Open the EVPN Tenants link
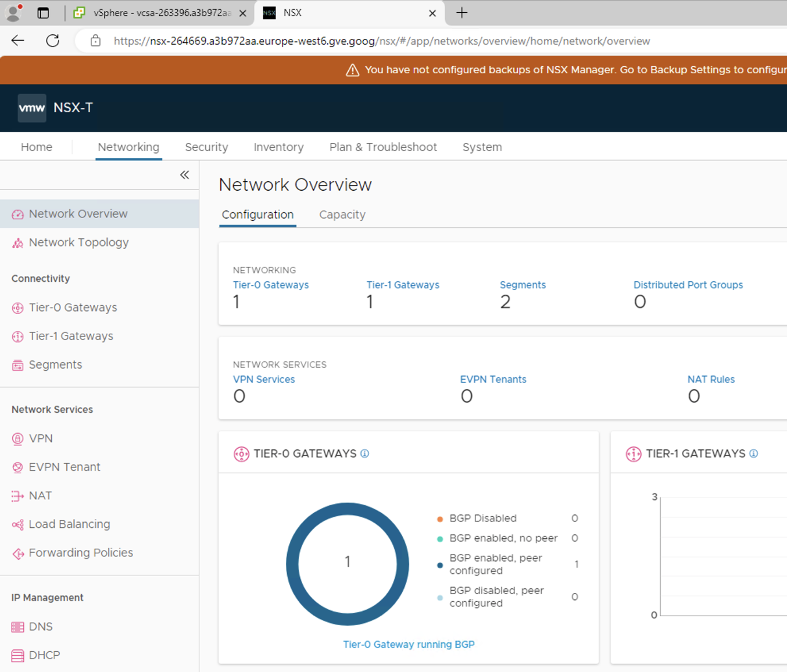 pos(493,379)
